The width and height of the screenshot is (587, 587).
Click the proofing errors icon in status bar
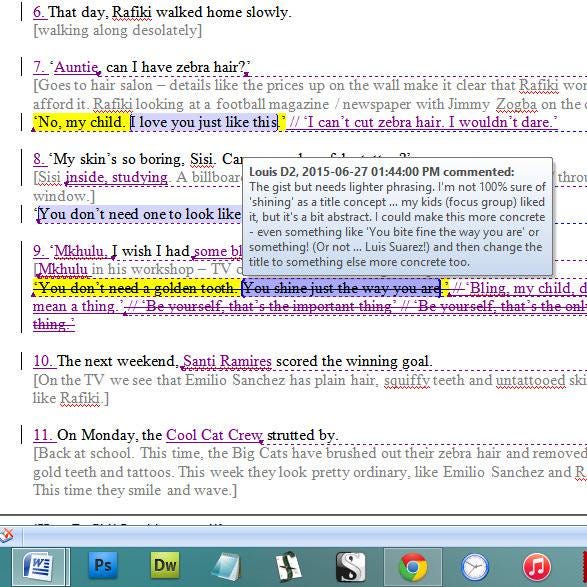point(6,535)
